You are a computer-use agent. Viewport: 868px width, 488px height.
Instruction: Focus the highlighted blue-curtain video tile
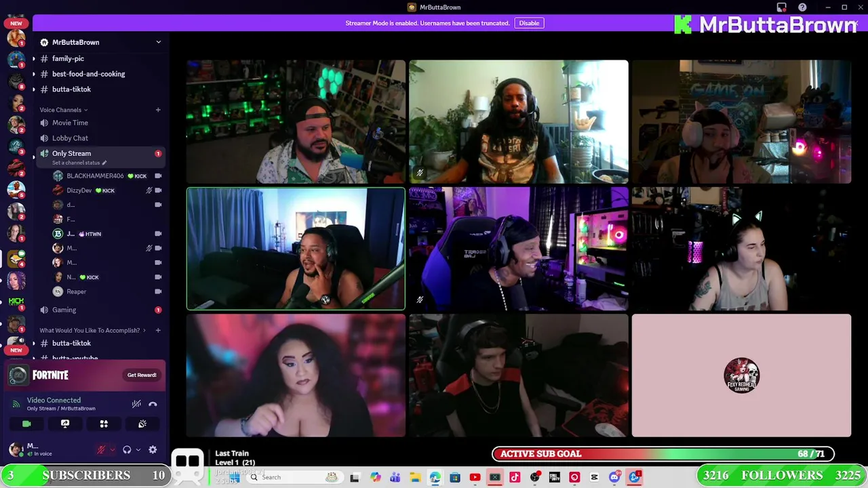[296, 249]
